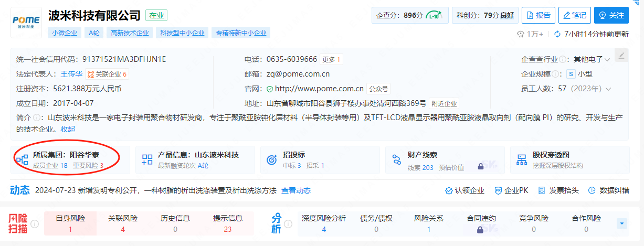Screen dimensions: 644x246
Task: Click the info icon beside 简介
Action: (37, 117)
